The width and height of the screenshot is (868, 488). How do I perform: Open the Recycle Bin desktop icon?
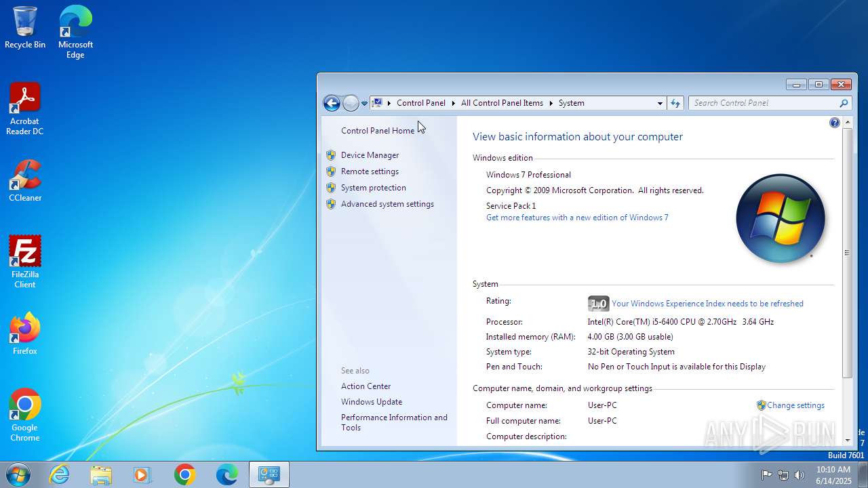point(25,27)
